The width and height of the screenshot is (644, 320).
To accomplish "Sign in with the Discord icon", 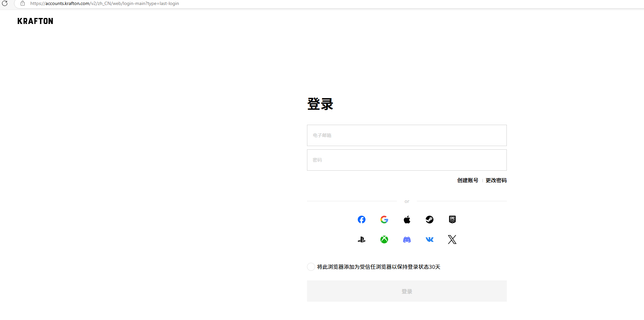I will 407,240.
